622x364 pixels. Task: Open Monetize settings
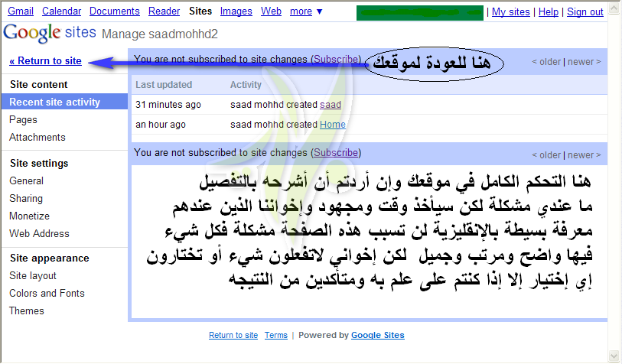29,216
